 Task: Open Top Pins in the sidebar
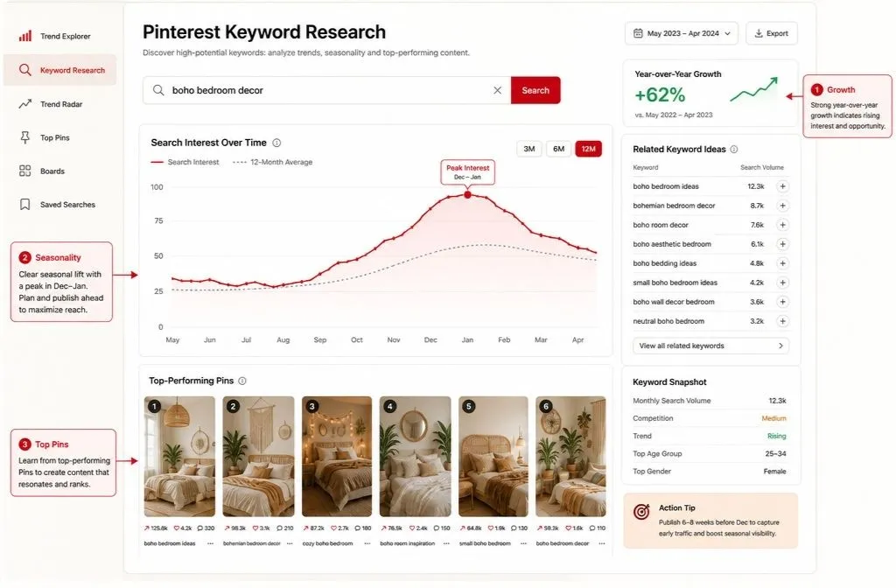coord(45,137)
